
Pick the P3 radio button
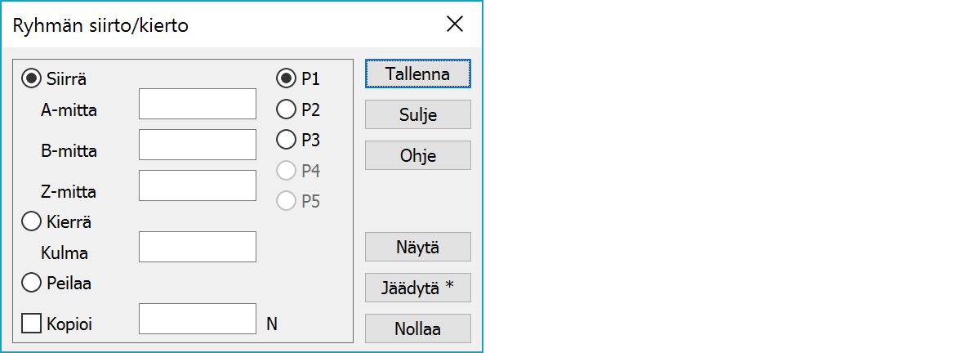point(286,140)
